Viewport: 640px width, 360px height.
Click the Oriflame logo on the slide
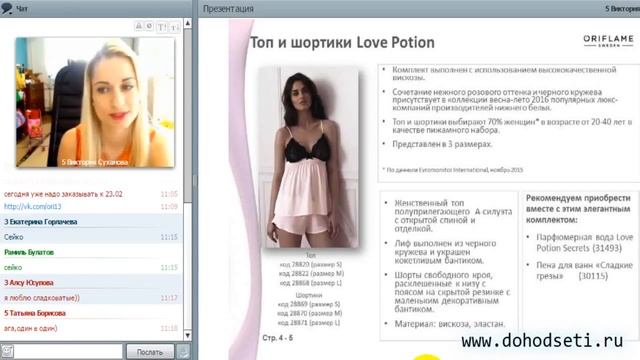pyautogui.click(x=608, y=40)
